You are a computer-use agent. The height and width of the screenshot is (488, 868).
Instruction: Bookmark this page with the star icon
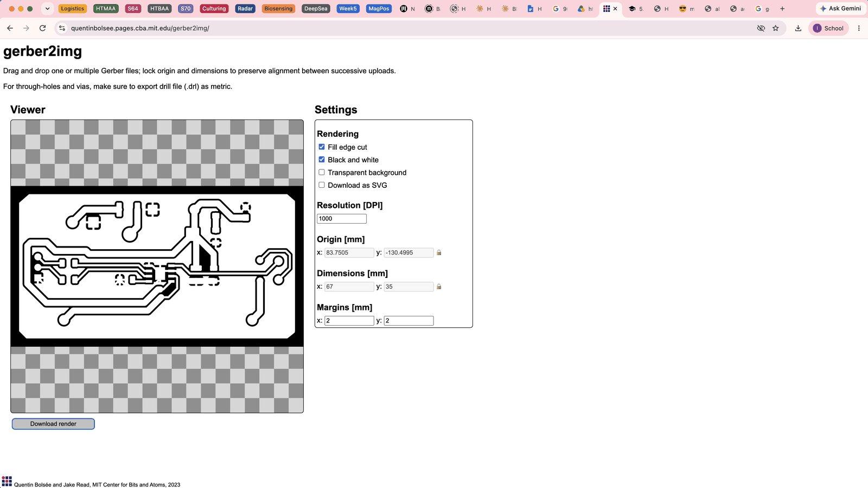[776, 28]
